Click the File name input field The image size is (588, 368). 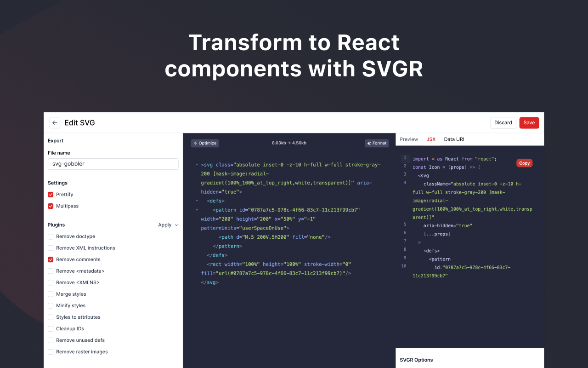point(113,164)
